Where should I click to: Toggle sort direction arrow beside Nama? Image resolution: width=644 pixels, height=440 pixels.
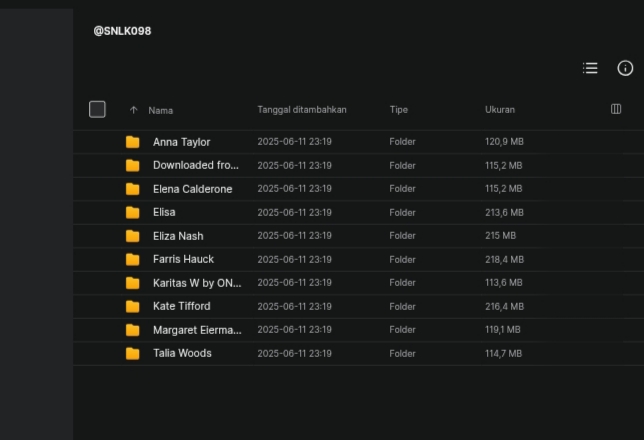[133, 110]
